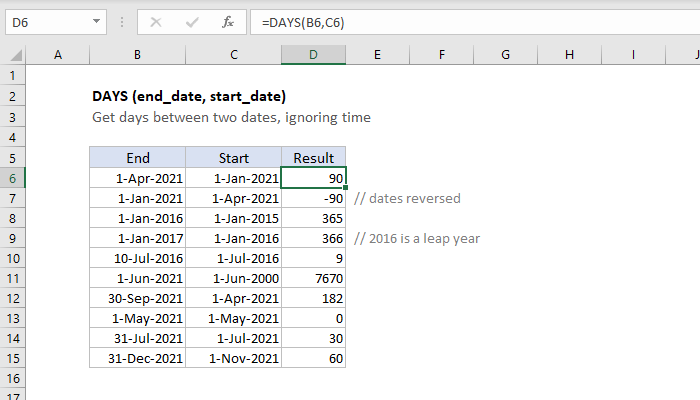Select result cell showing 30
The height and width of the screenshot is (400, 700).
pos(313,338)
